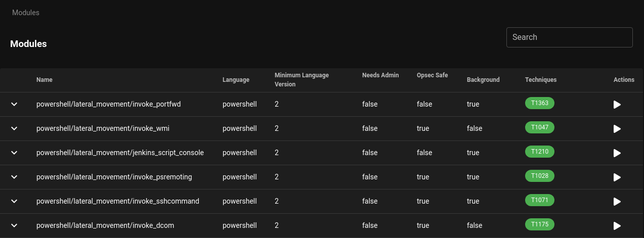Run the jenkins_script_console module play icon

coord(617,153)
